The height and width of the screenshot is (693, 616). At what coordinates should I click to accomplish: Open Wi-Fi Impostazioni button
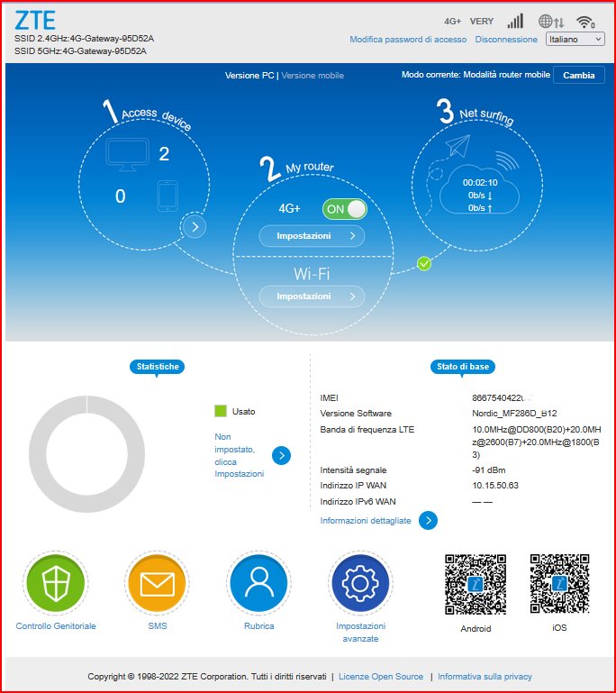click(x=312, y=296)
